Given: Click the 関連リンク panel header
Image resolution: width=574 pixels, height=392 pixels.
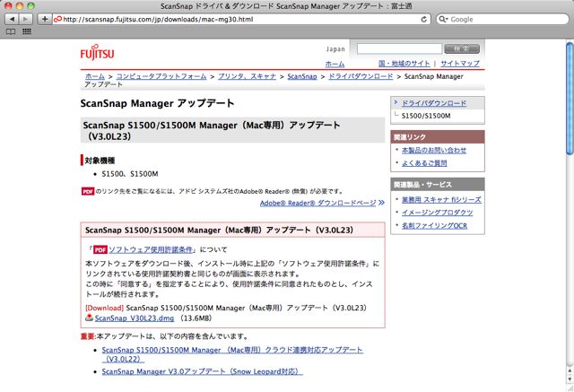Looking at the screenshot, I should click(x=438, y=137).
